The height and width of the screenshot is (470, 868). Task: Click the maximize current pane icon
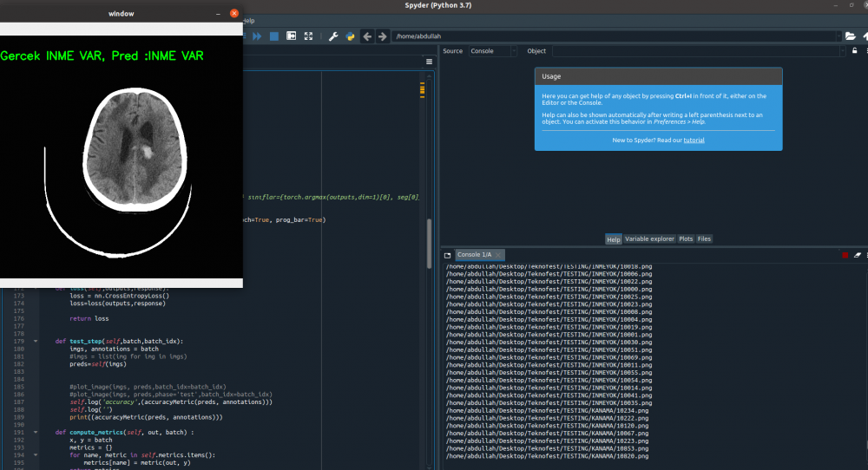(308, 36)
